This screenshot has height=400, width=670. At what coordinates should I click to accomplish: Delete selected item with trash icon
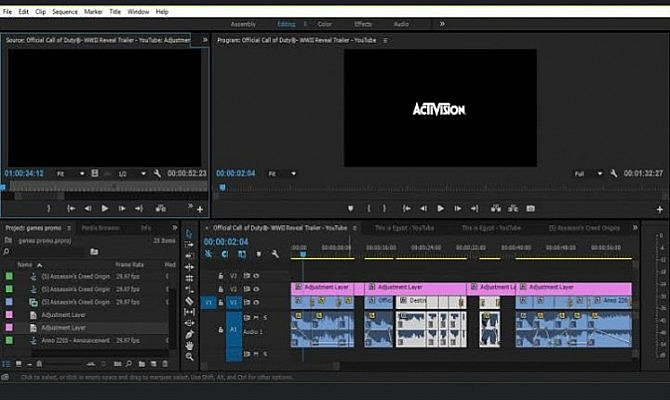click(x=165, y=364)
